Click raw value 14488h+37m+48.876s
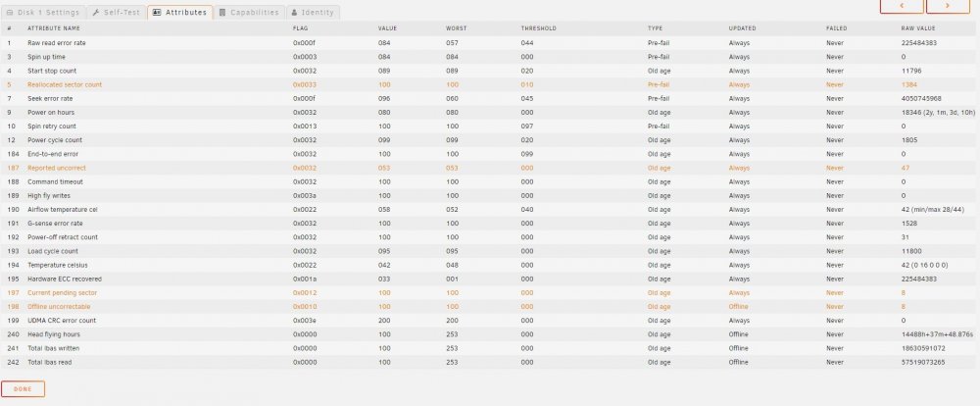 [x=937, y=334]
